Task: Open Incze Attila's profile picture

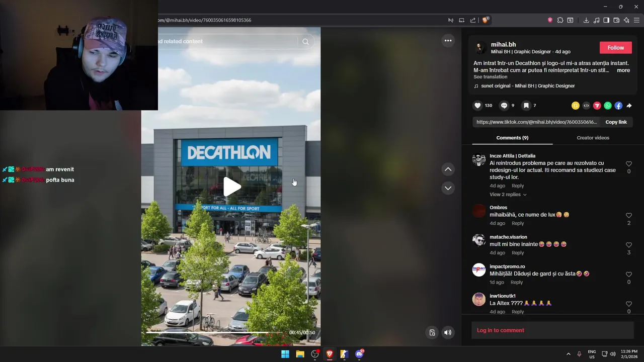Action: click(x=479, y=160)
